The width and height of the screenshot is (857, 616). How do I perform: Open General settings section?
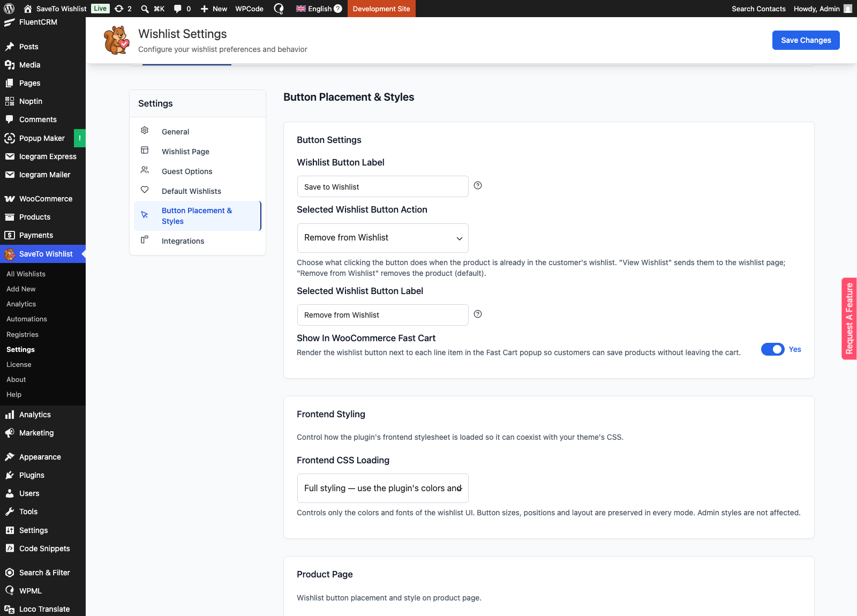click(x=197, y=132)
